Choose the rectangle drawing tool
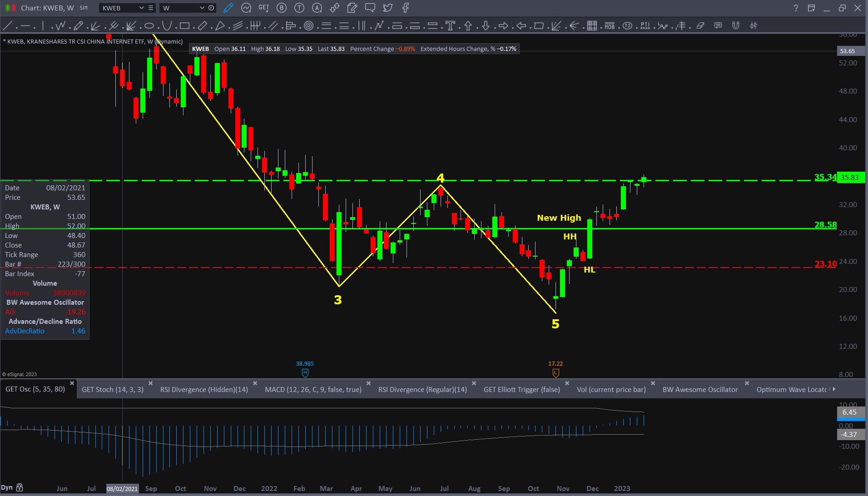868x496 pixels. coord(184,26)
